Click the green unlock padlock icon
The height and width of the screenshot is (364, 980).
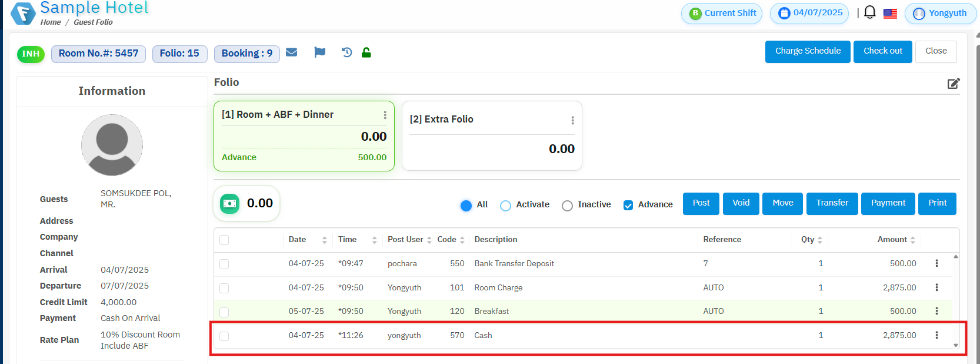point(366,52)
